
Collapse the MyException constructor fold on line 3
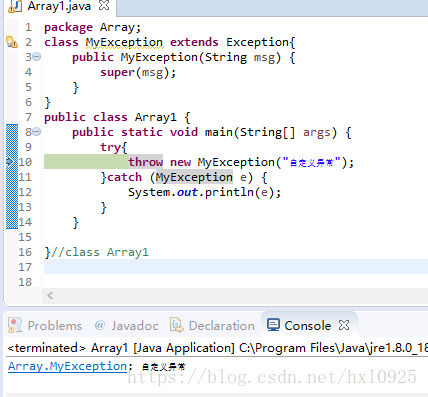point(37,57)
